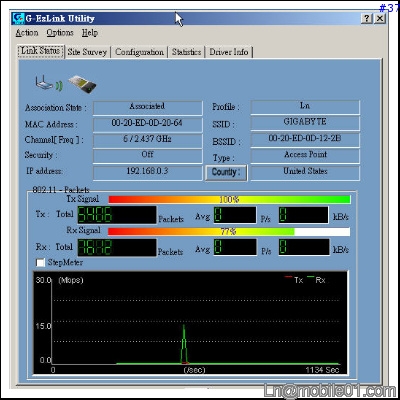This screenshot has height=400, width=400.
Task: Close the G-EzLink Utility window
Action: click(380, 19)
